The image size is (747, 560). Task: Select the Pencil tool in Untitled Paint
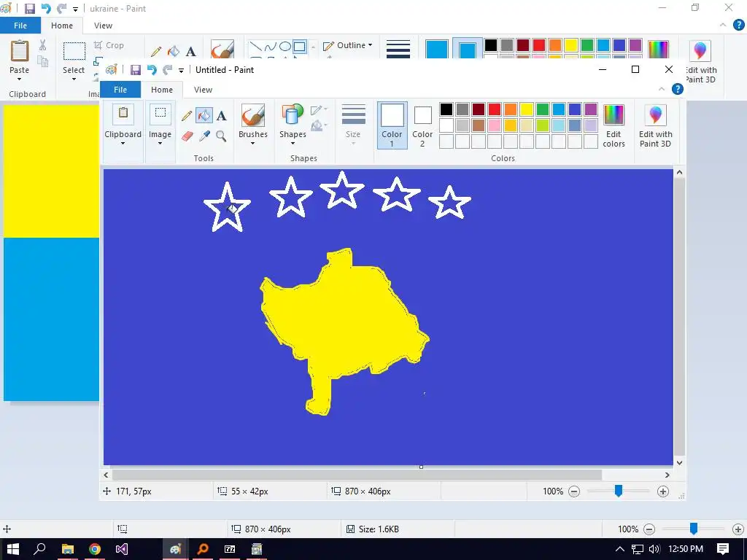tap(187, 116)
